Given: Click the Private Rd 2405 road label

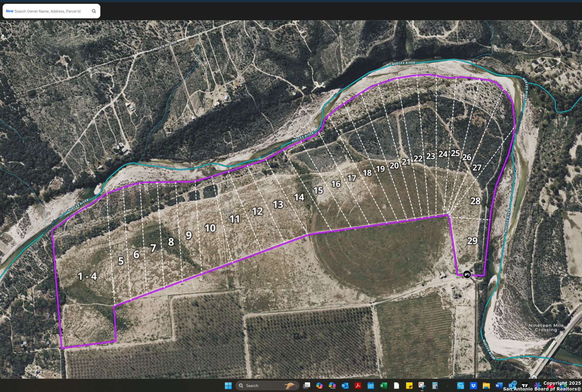Looking at the screenshot, I should tap(165, 46).
